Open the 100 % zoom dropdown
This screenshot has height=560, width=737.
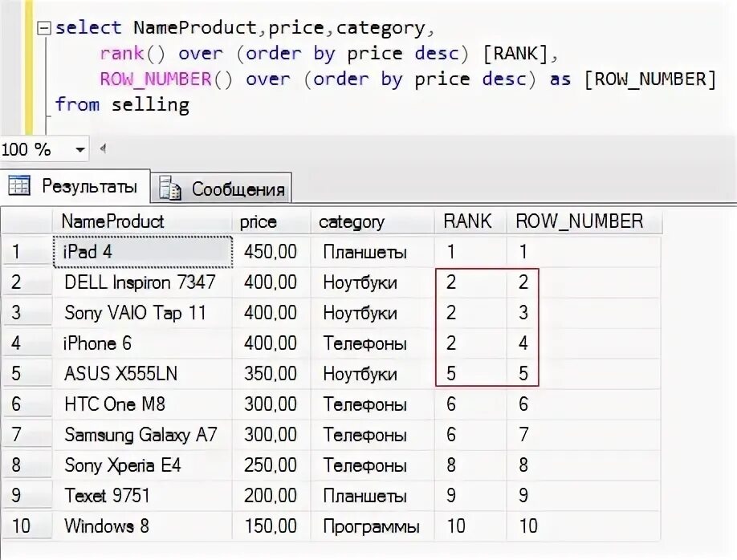(x=80, y=150)
